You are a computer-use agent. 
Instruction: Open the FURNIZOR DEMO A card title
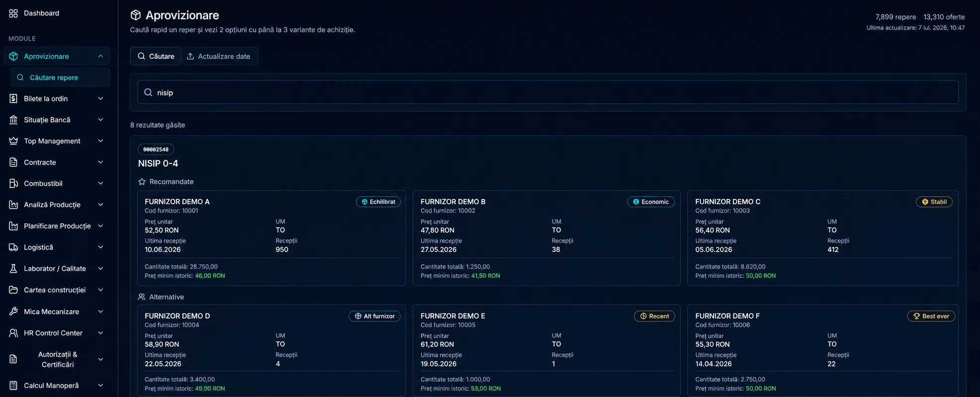[177, 201]
